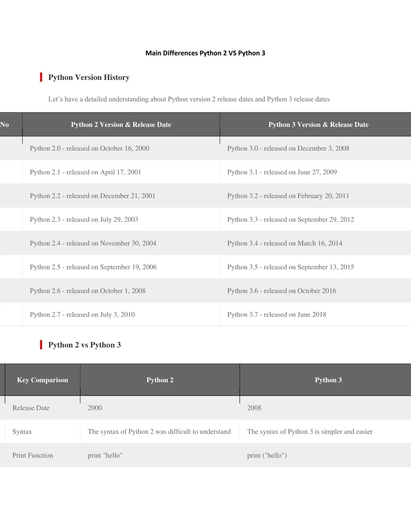The image size is (411, 532).
Task: Select the Python 2.0 release date cell
Action: tap(90, 148)
